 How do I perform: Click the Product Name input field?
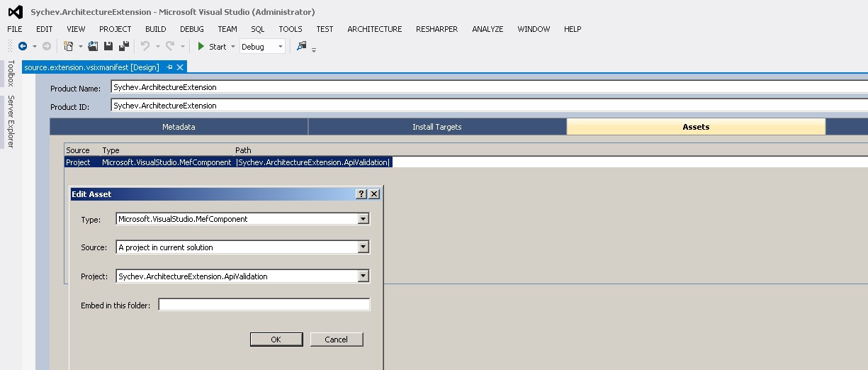(x=490, y=87)
